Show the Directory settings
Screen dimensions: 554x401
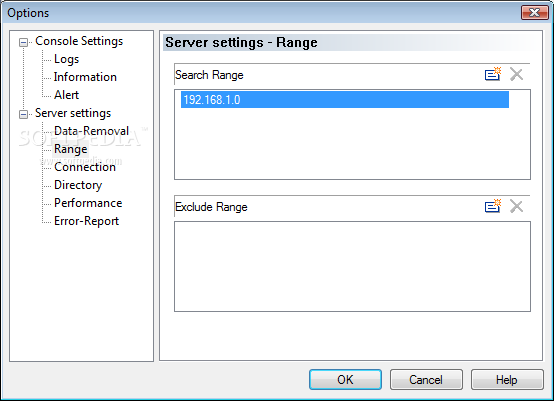click(78, 185)
